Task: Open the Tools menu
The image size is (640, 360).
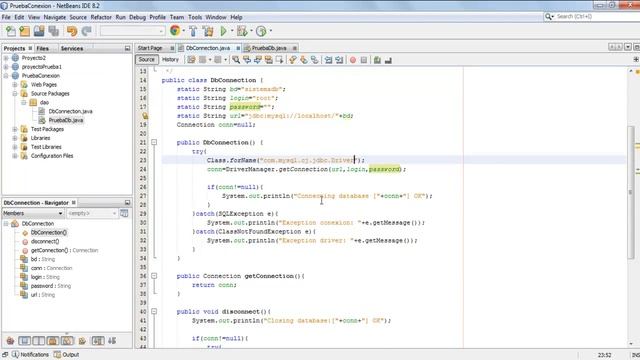Action: pyautogui.click(x=195, y=17)
